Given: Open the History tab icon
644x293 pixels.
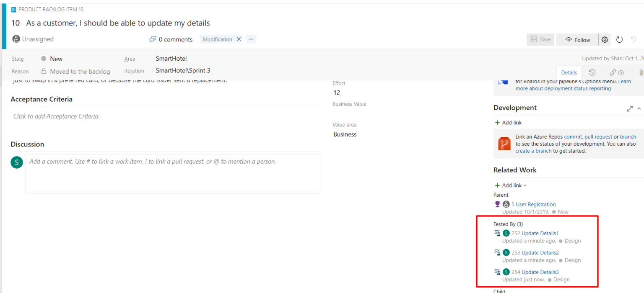Looking at the screenshot, I should pyautogui.click(x=592, y=72).
